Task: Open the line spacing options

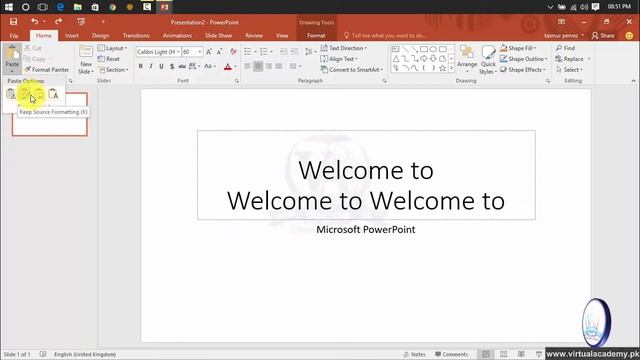Action: [x=310, y=52]
